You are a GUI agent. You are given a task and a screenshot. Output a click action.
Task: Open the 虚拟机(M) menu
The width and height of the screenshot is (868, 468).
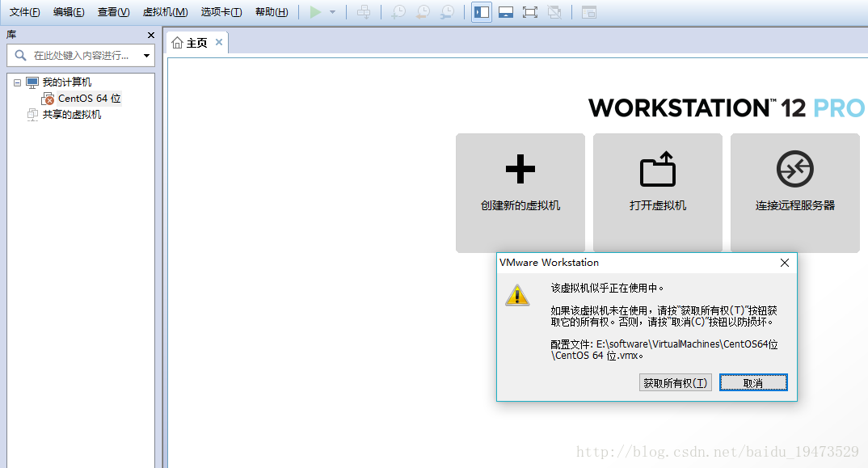[166, 12]
